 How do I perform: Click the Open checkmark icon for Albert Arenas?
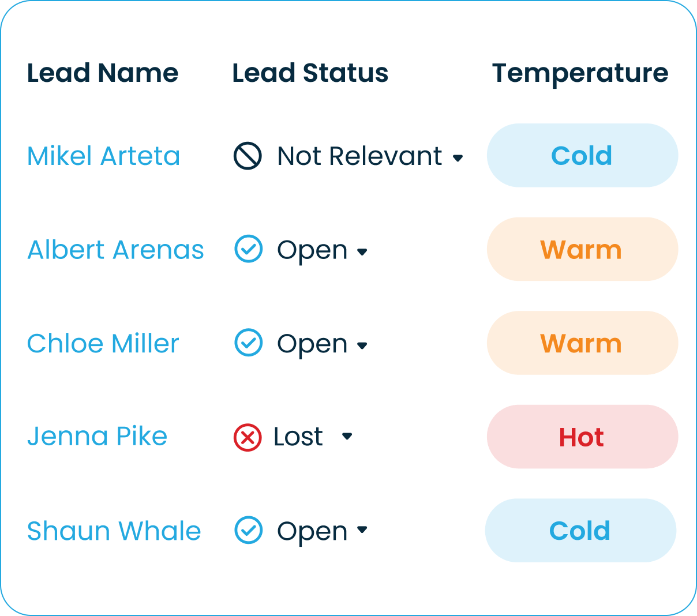click(x=249, y=249)
